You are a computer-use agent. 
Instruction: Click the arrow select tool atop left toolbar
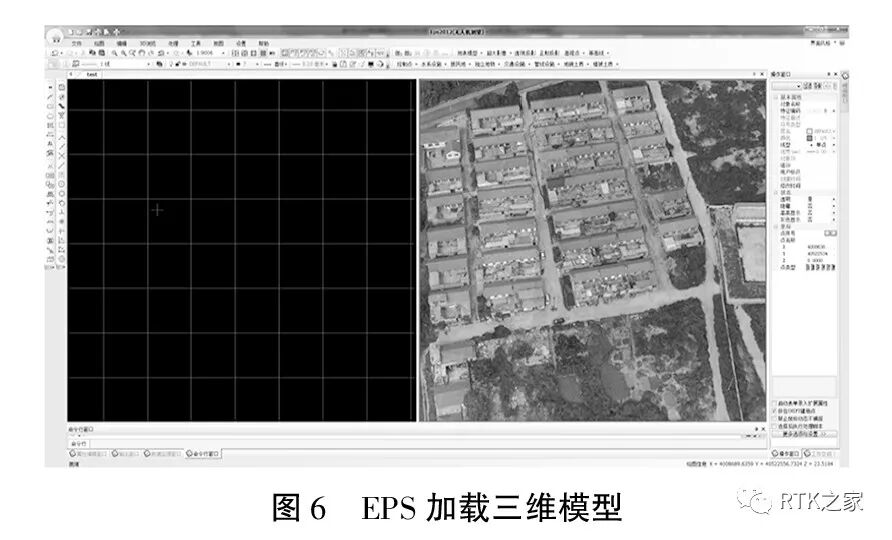pos(51,88)
